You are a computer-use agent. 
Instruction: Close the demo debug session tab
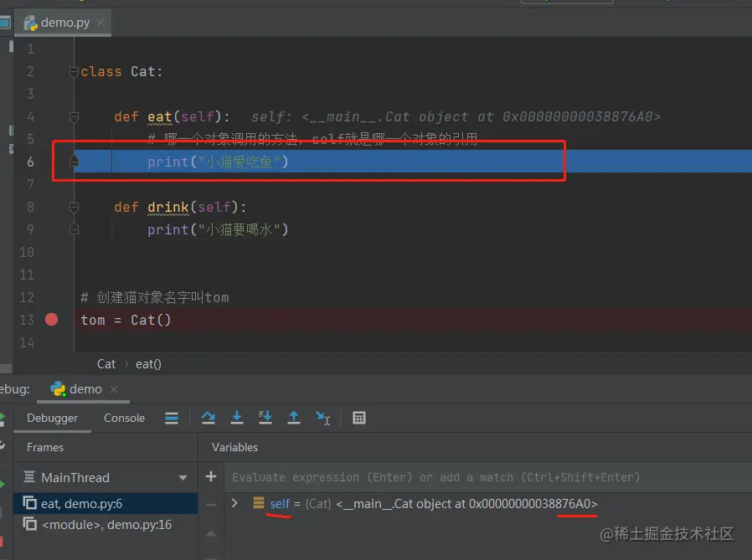114,389
